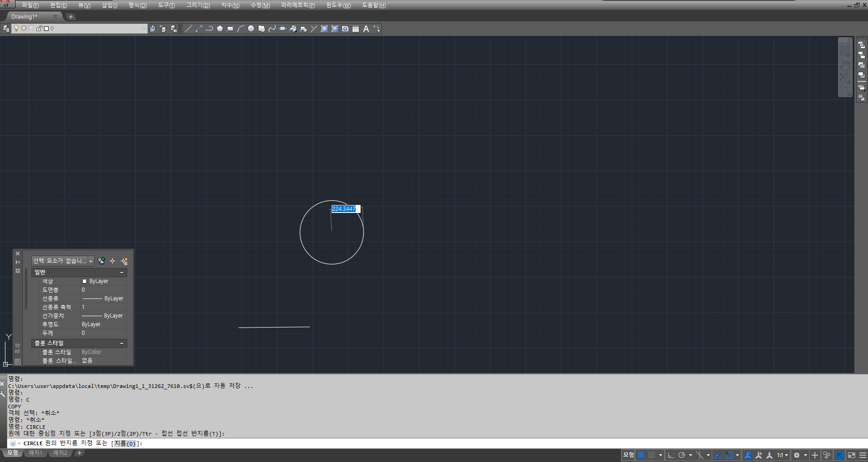868x462 pixels.
Task: Open the 수정(M) menu
Action: pyautogui.click(x=260, y=5)
